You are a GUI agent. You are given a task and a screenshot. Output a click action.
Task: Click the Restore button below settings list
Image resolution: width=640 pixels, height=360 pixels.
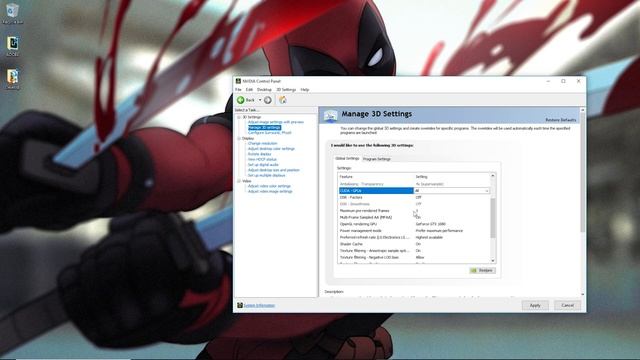(482, 271)
